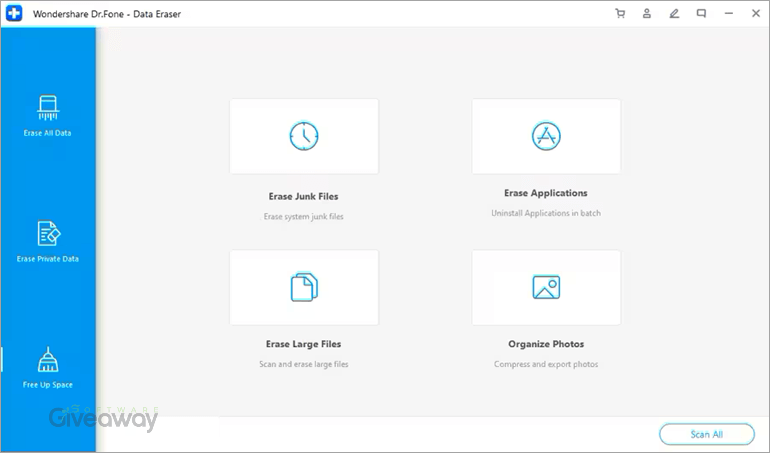
Task: Close the Data Eraser window
Action: point(756,14)
